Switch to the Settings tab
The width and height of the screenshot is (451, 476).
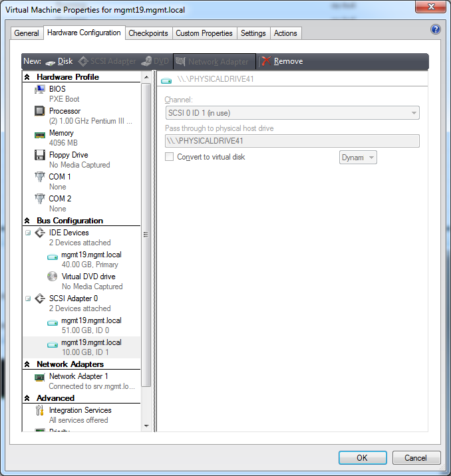tap(253, 33)
